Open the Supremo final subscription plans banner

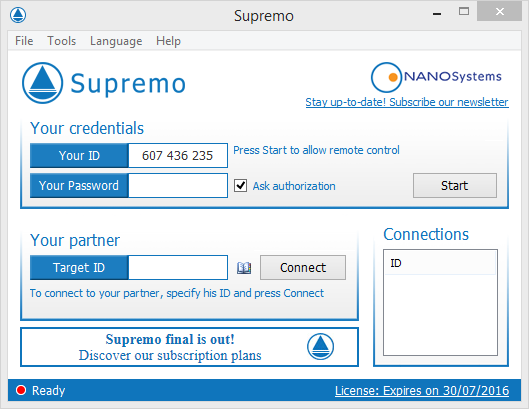coord(189,347)
